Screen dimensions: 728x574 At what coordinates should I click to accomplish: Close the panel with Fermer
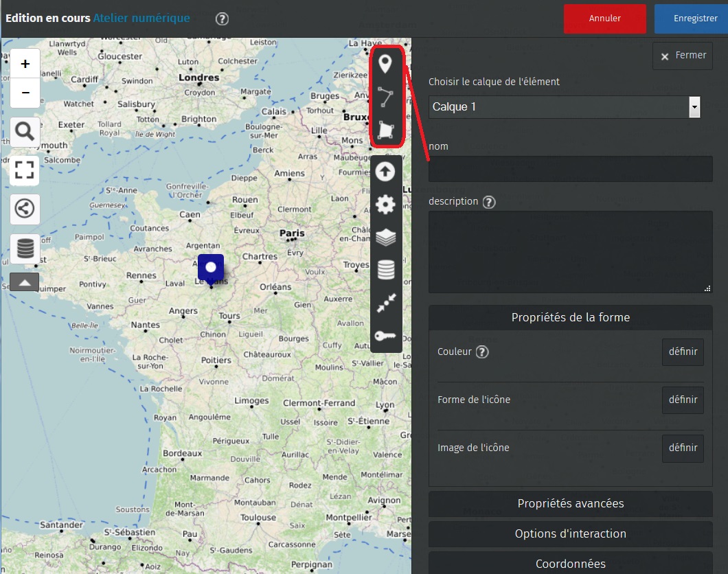pyautogui.click(x=683, y=56)
